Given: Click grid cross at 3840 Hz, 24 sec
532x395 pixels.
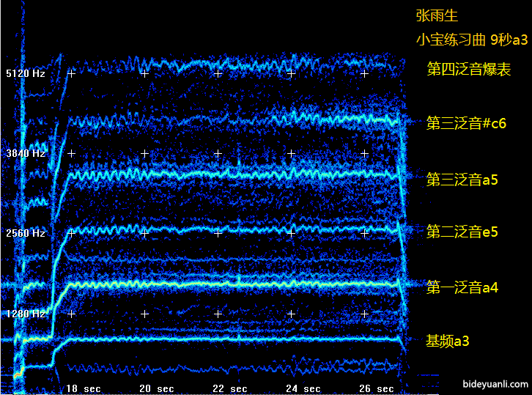Looking at the screenshot, I should 291,153.
